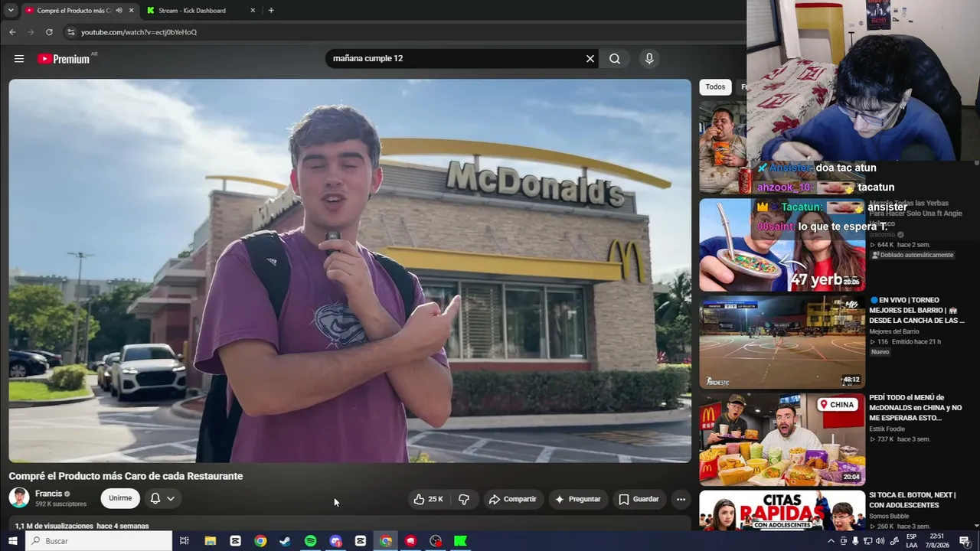The width and height of the screenshot is (980, 551).
Task: Open notification bell preferences dropdown
Action: tap(162, 498)
